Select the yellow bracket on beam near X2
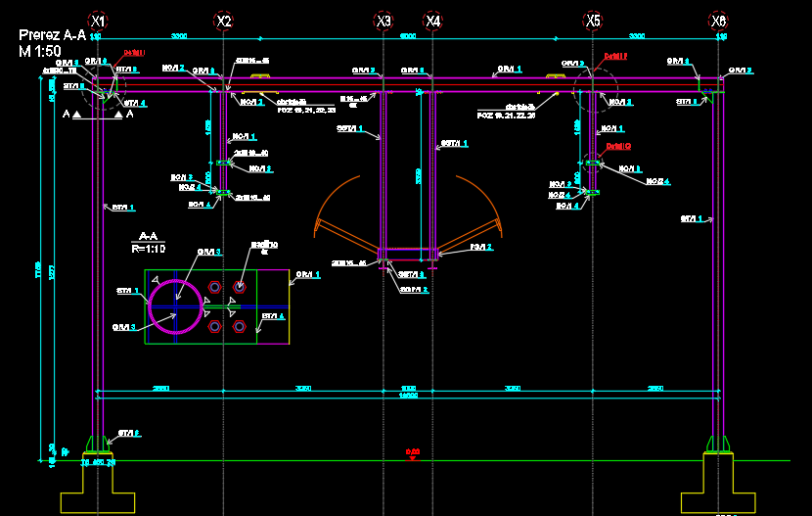Screen dimensions: 812x516 click(x=258, y=76)
